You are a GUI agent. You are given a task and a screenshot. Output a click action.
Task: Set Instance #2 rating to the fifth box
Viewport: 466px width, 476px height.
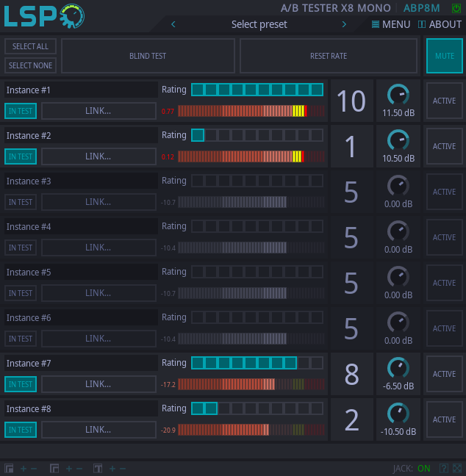coord(251,135)
